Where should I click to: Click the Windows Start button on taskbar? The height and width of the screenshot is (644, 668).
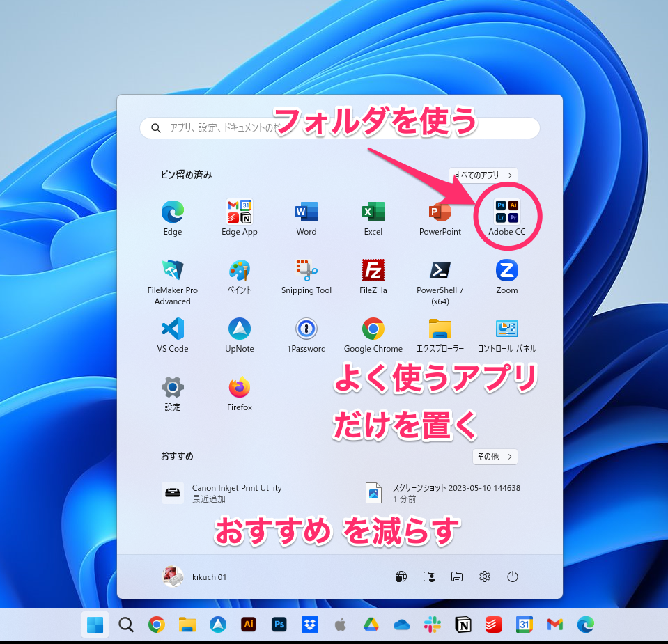tap(95, 625)
